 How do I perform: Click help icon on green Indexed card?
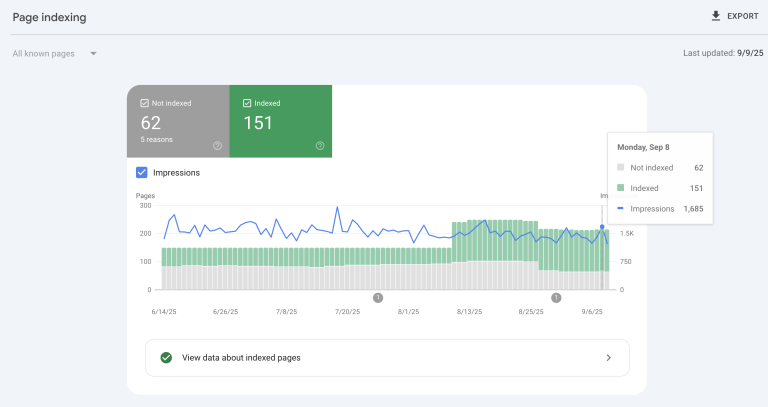320,145
